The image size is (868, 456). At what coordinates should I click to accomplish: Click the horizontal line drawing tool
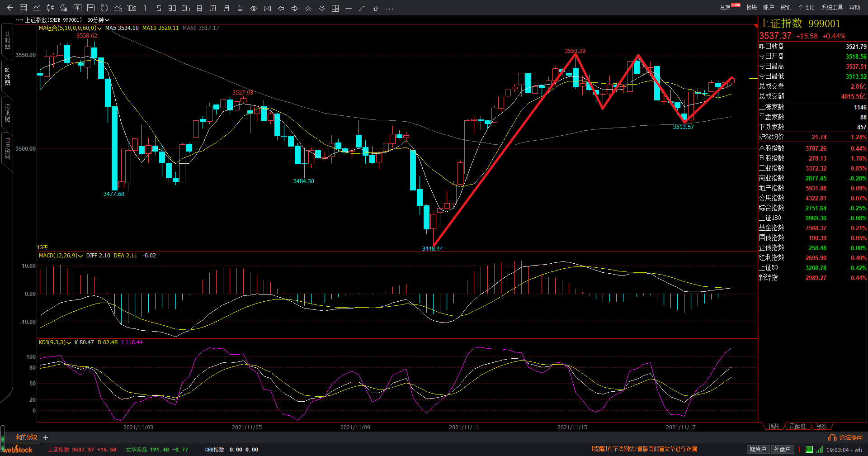[x=348, y=8]
